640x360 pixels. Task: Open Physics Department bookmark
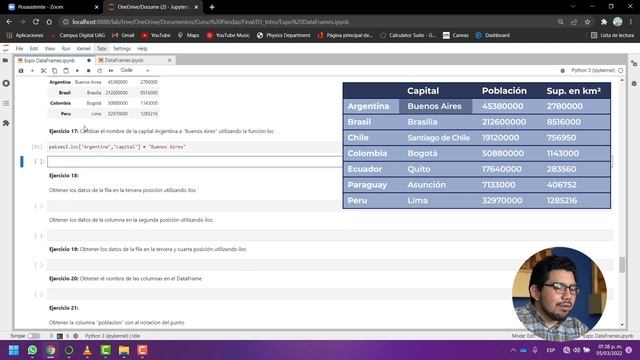pos(284,36)
